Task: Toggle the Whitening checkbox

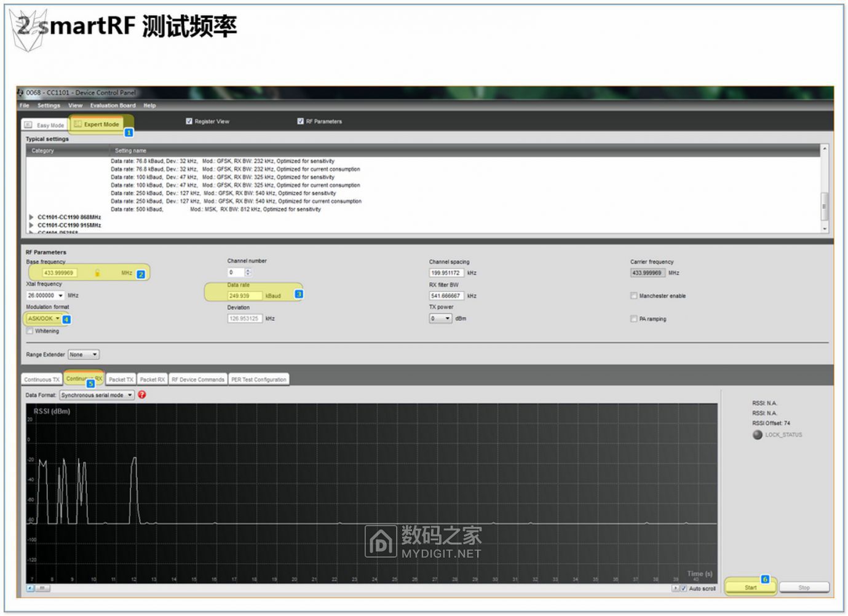Action: click(x=30, y=331)
